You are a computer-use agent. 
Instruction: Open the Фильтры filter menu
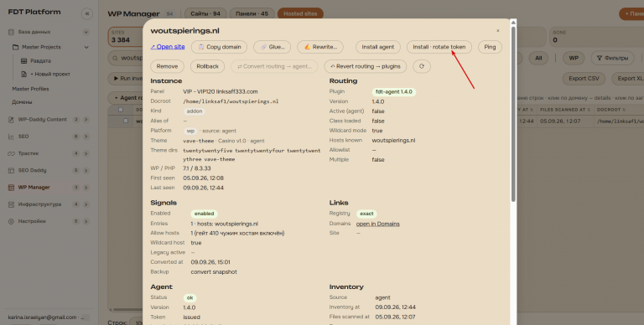click(x=612, y=59)
